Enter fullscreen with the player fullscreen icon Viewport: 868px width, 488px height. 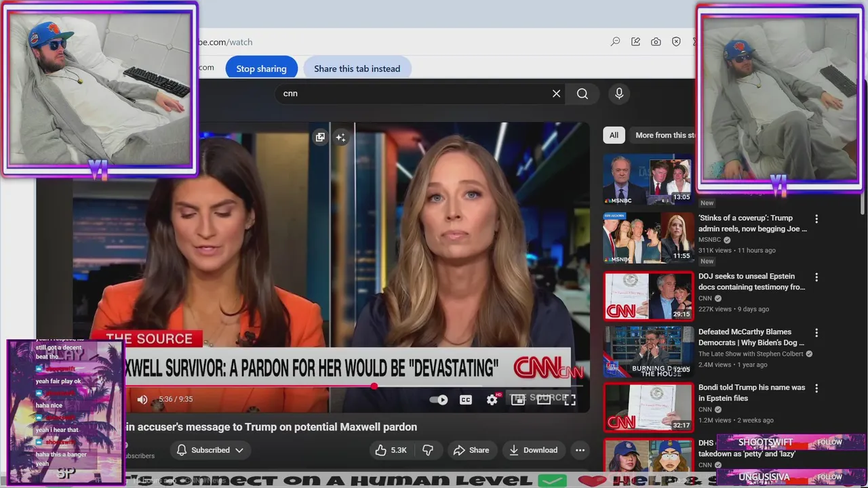tap(570, 400)
